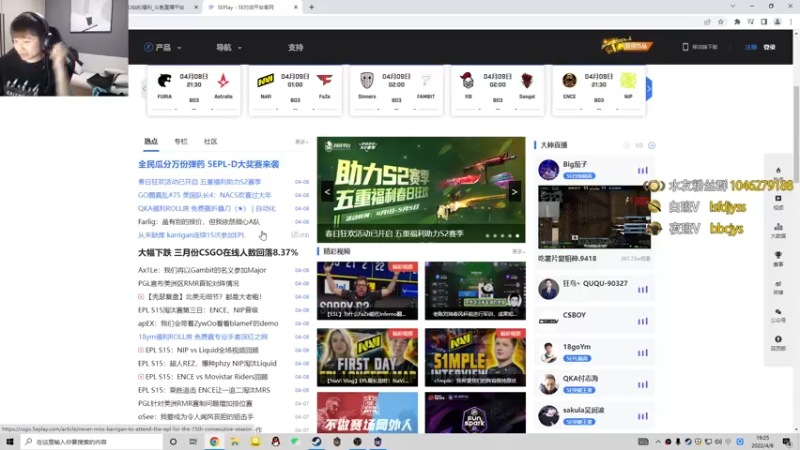
Task: Click the 登录 login link
Action: click(769, 47)
